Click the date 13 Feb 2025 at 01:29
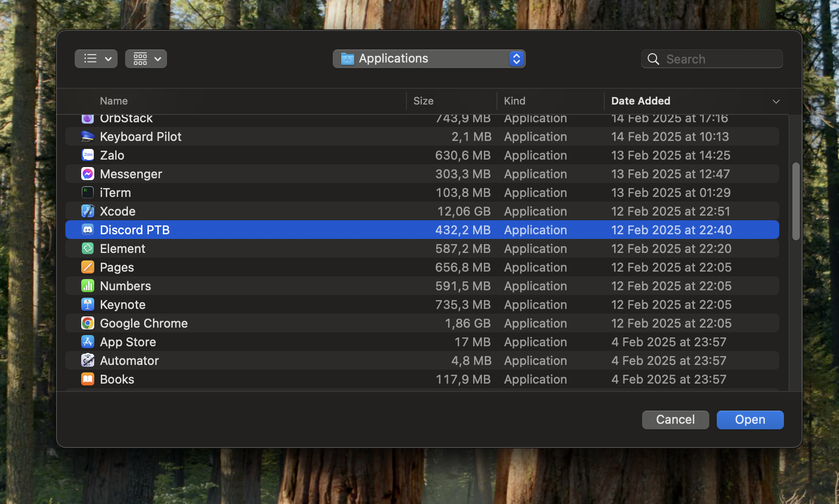 (x=671, y=193)
